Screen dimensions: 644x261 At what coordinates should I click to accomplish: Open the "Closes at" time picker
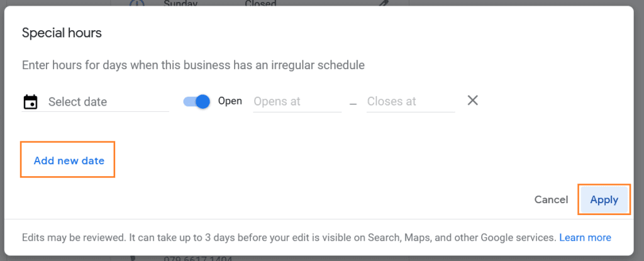409,102
